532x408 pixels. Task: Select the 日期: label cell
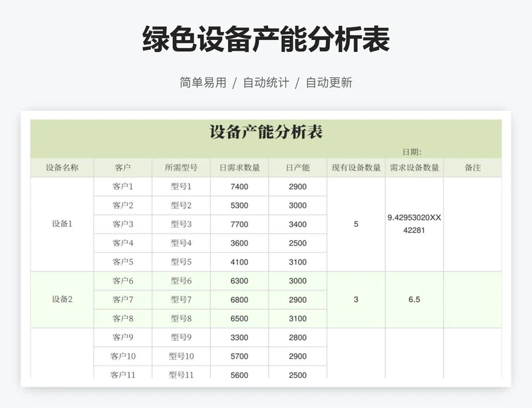point(412,152)
